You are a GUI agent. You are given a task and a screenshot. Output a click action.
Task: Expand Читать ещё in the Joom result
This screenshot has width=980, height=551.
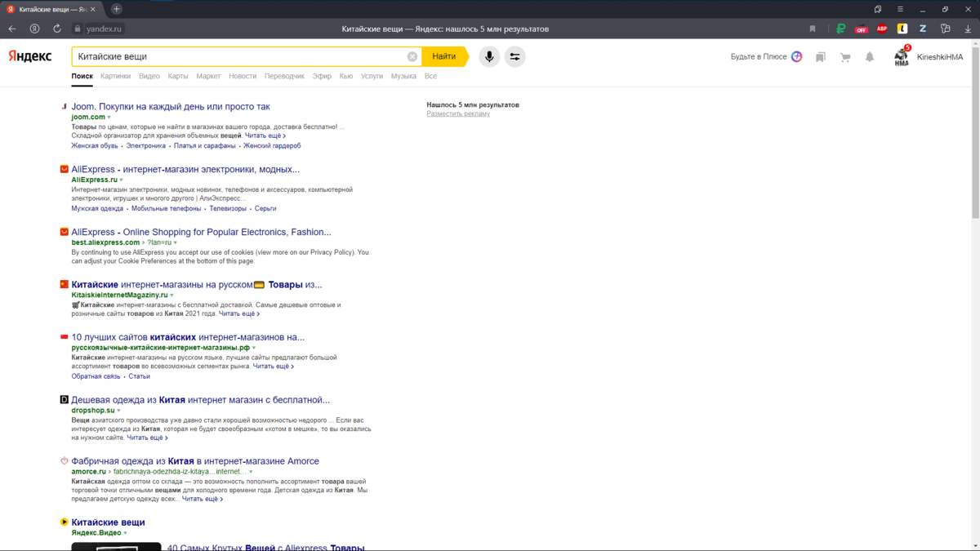point(265,136)
